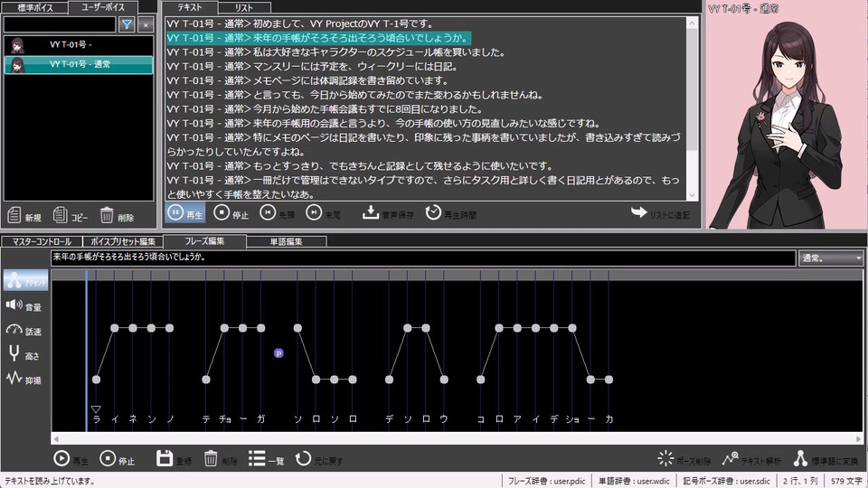
Task: Click the phrase text input field
Action: point(423,258)
